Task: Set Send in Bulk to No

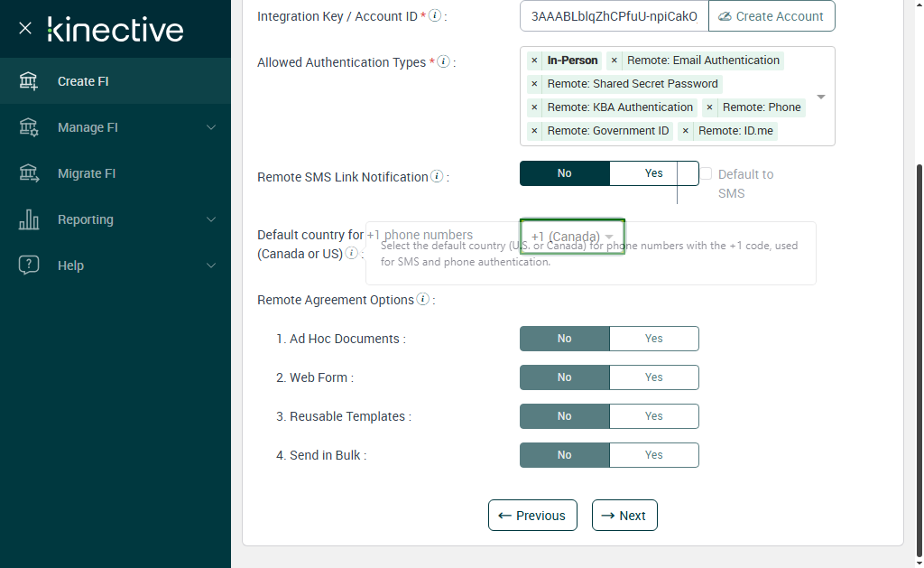Action: point(565,455)
